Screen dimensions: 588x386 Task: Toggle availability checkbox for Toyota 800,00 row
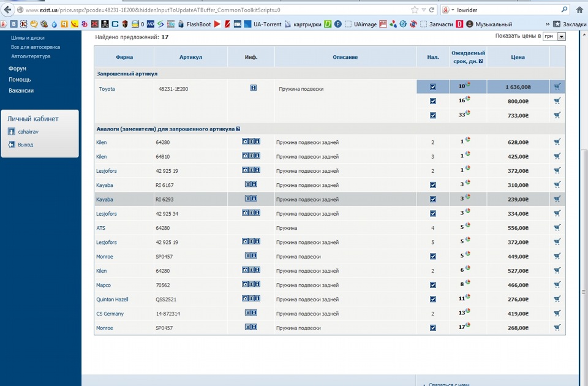coord(433,101)
